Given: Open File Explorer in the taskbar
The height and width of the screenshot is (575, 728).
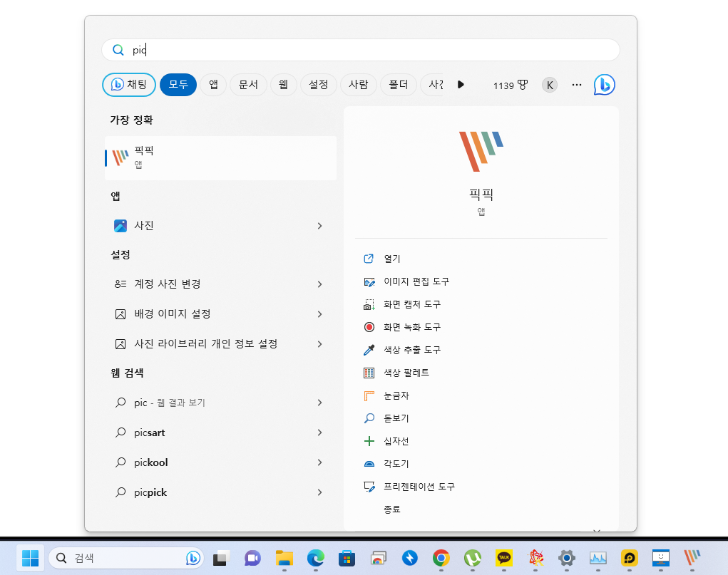Looking at the screenshot, I should point(284,558).
